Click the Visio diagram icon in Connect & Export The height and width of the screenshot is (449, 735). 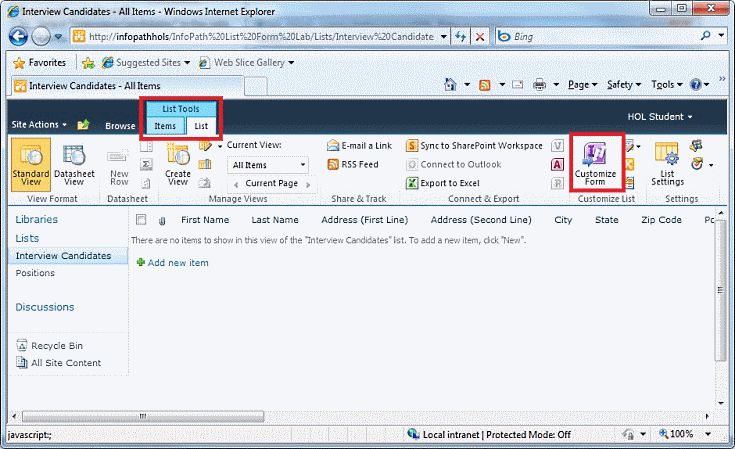click(557, 146)
